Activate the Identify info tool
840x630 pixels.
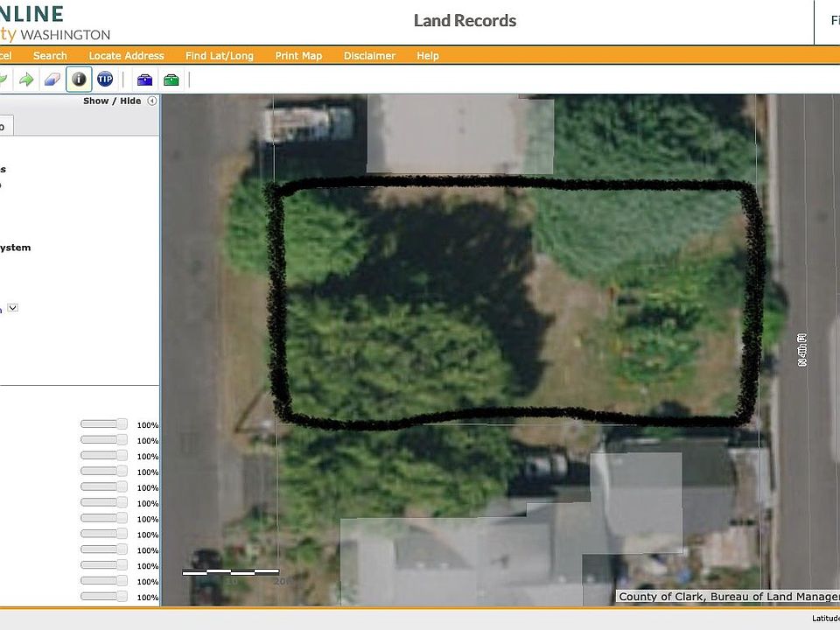coord(79,80)
